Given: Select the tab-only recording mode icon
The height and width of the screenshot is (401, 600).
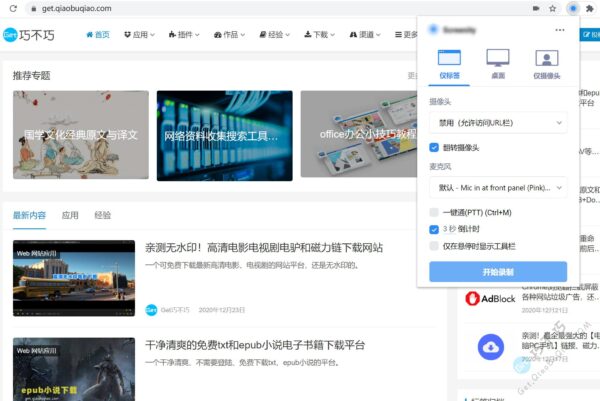Looking at the screenshot, I should pos(449,60).
